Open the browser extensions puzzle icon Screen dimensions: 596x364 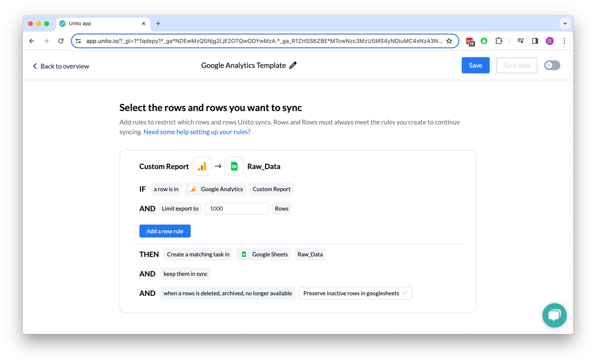[x=499, y=41]
